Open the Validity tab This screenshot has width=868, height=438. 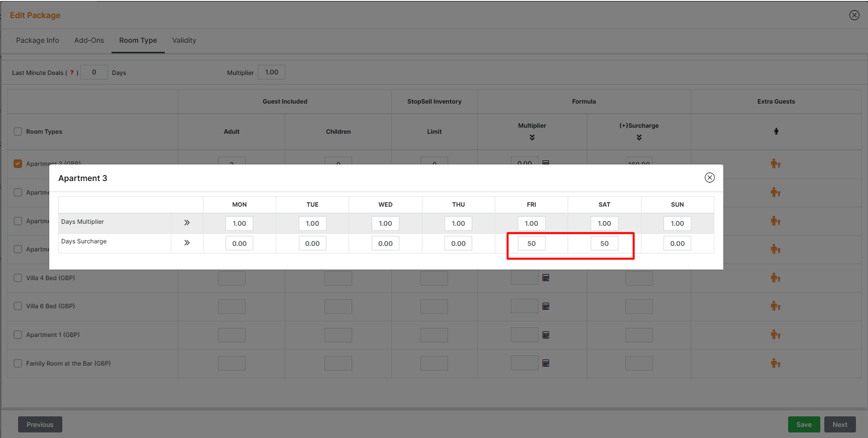tap(184, 40)
